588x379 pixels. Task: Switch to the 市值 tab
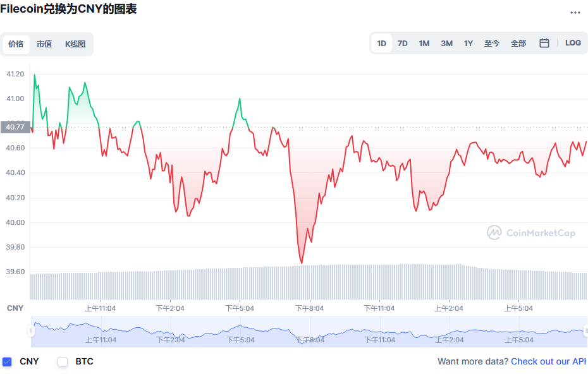tap(44, 44)
